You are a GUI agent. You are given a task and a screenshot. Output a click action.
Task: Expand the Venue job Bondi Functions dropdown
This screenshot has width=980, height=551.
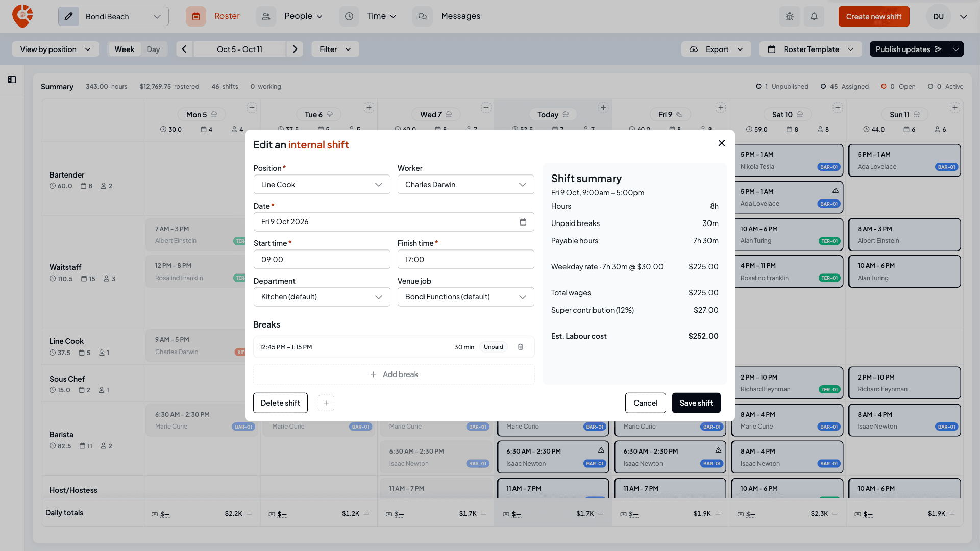click(465, 297)
